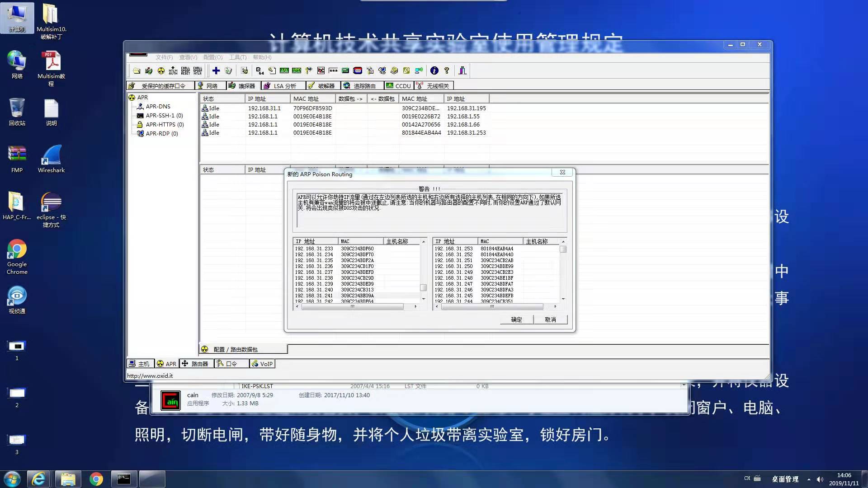Image resolution: width=868 pixels, height=488 pixels.
Task: Open the 工具(T) menu
Action: (x=237, y=57)
